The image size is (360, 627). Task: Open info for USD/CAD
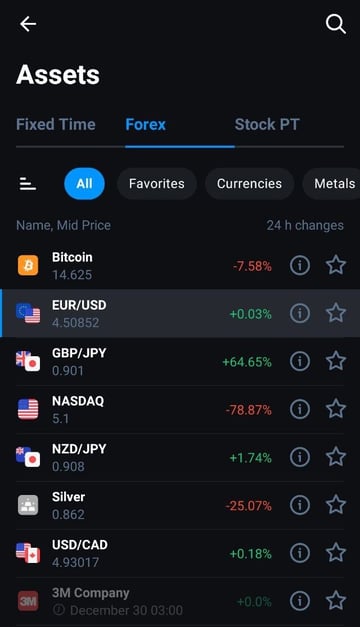pos(300,553)
